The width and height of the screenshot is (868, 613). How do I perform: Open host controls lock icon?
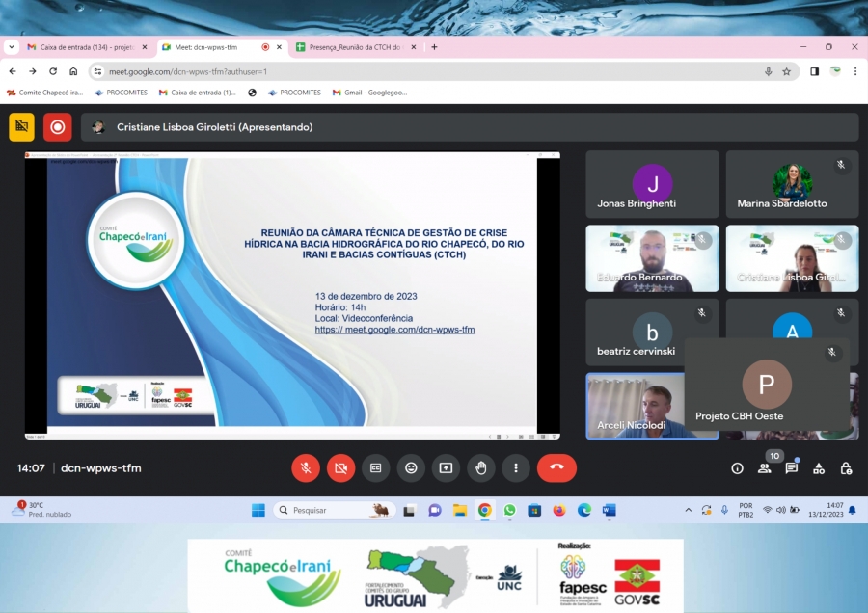[x=846, y=468]
